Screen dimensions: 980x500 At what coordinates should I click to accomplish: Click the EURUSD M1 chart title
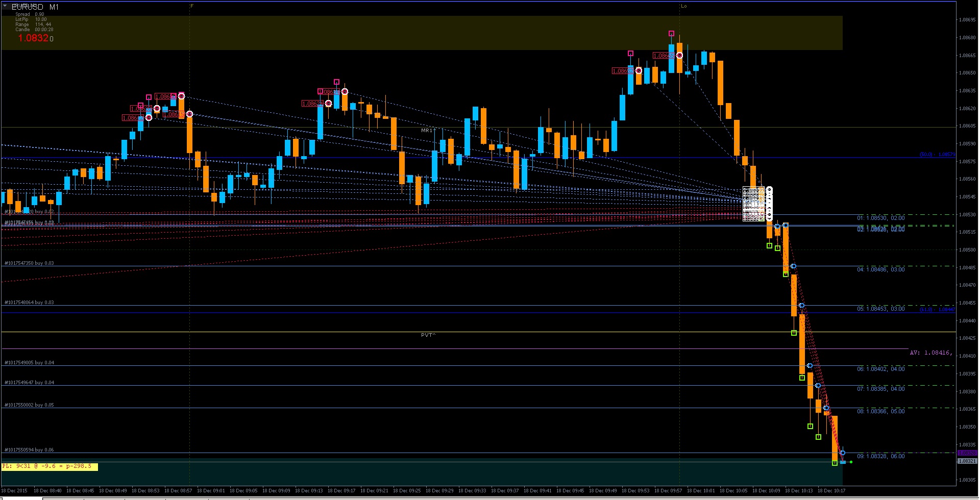pyautogui.click(x=35, y=7)
